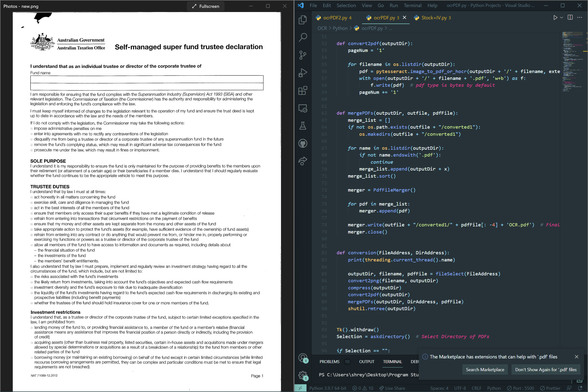Open the GitHub view icon

coord(303,144)
